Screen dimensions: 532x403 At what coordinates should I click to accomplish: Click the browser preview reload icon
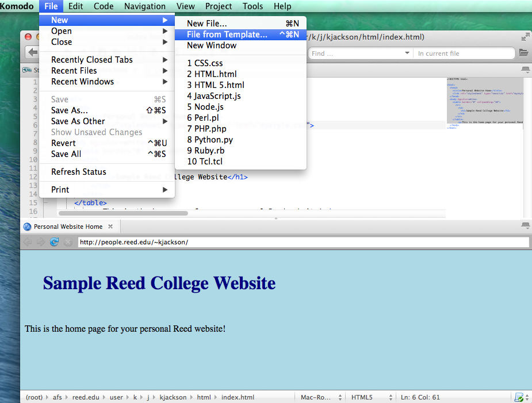55,242
